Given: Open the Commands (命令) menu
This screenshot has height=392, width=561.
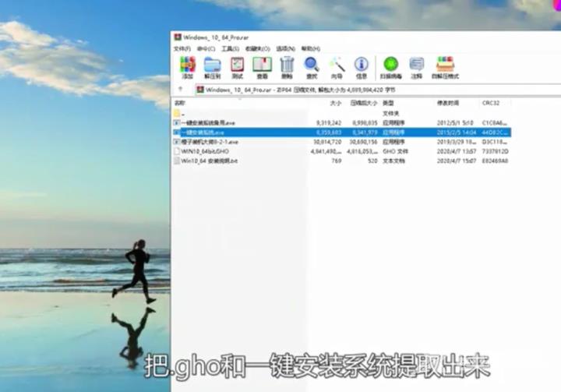Looking at the screenshot, I should click(206, 48).
